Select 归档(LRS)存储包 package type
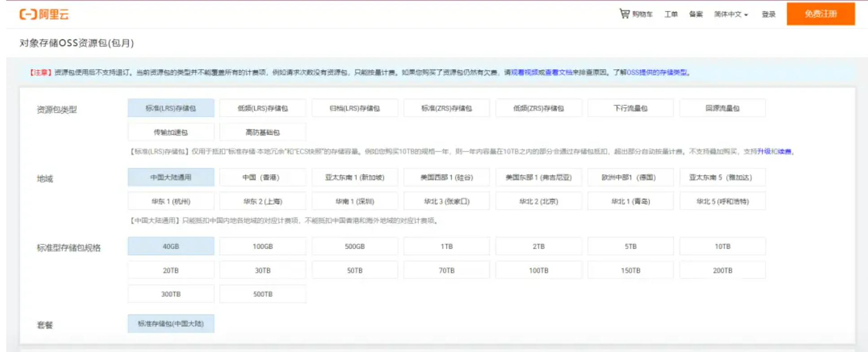This screenshot has height=352, width=868. (355, 108)
